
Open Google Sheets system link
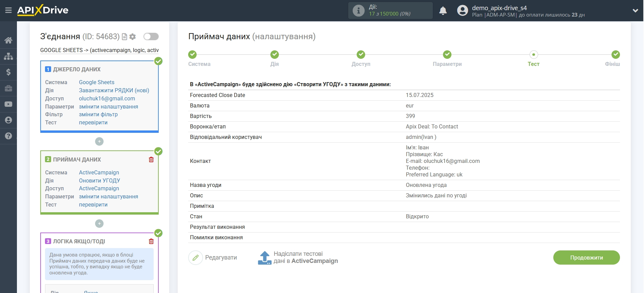point(96,82)
